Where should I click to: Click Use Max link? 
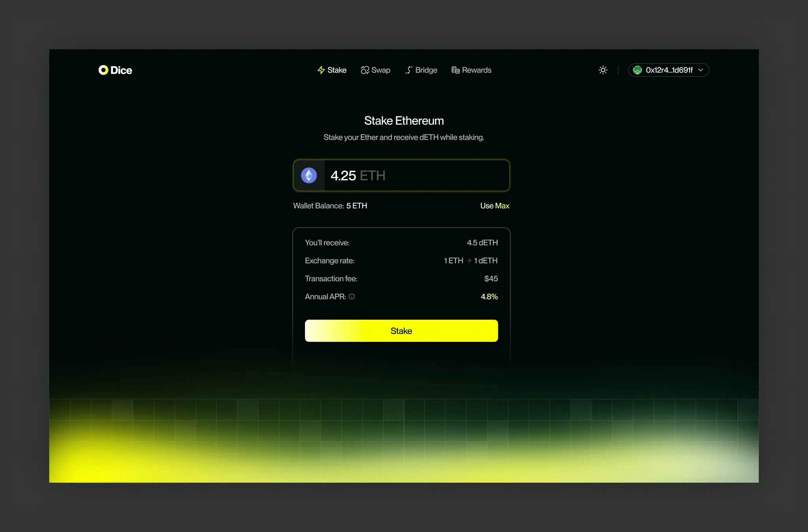coord(495,206)
